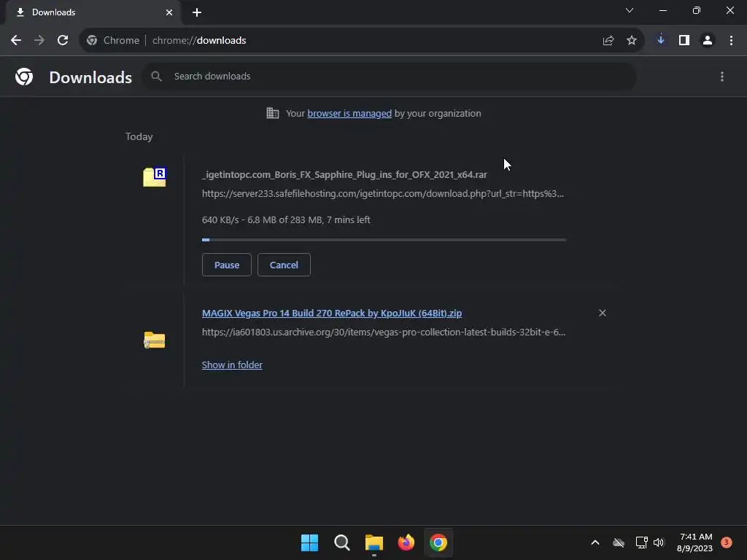Open the archive.org source URL
The image size is (747, 560).
click(384, 332)
